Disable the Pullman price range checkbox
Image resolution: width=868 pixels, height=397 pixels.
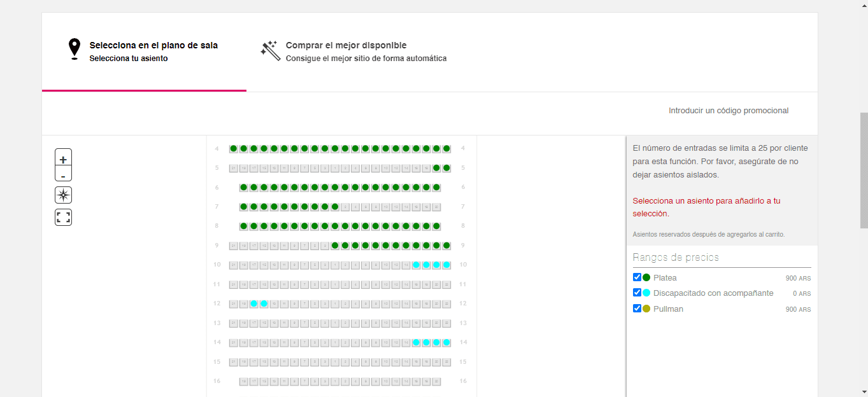637,309
